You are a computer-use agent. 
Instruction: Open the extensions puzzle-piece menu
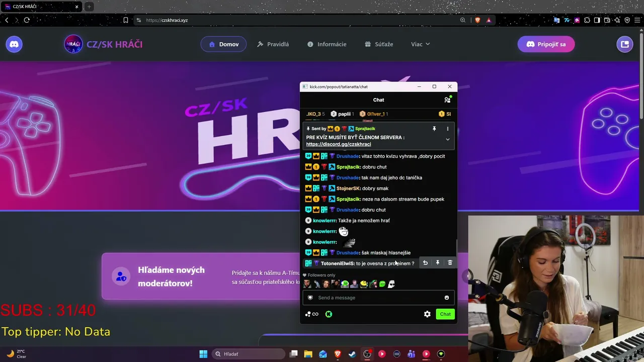coord(587,20)
